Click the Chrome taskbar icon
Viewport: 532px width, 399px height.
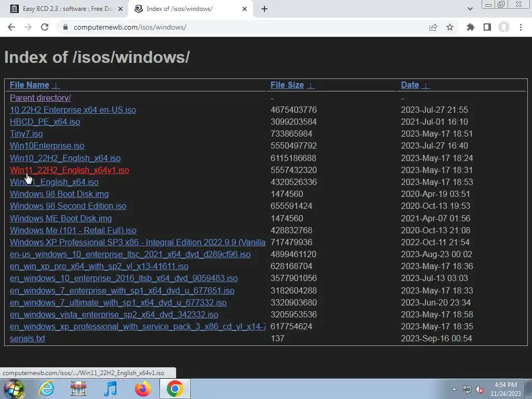[175, 389]
